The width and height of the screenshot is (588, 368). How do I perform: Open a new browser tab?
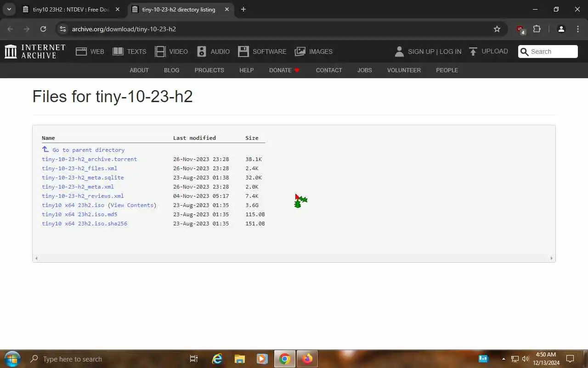[x=243, y=9]
